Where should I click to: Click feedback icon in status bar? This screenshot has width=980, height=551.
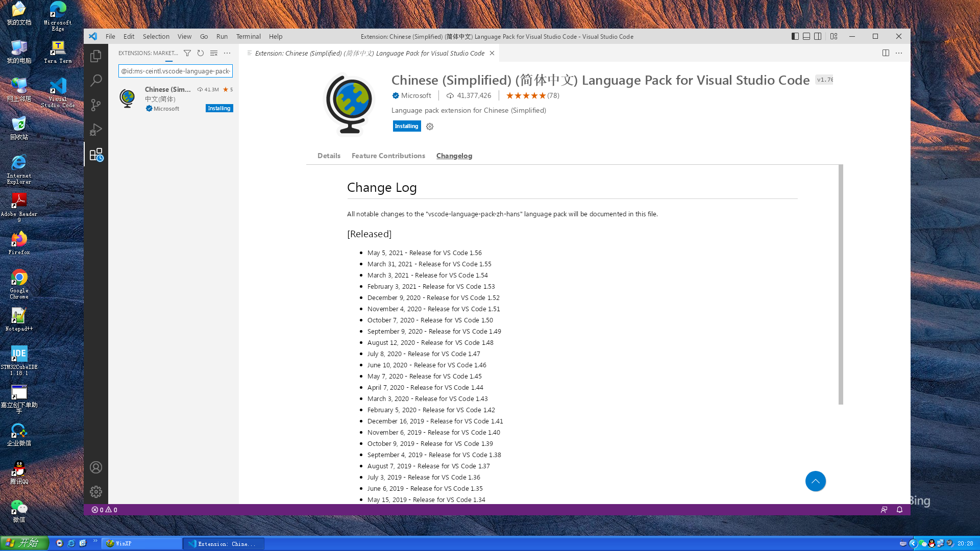pos(884,510)
